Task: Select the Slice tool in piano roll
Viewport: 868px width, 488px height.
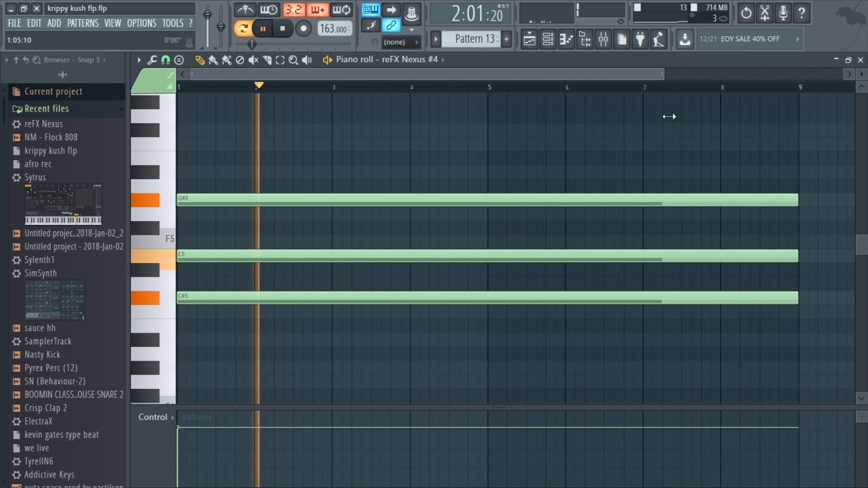Action: (x=267, y=60)
